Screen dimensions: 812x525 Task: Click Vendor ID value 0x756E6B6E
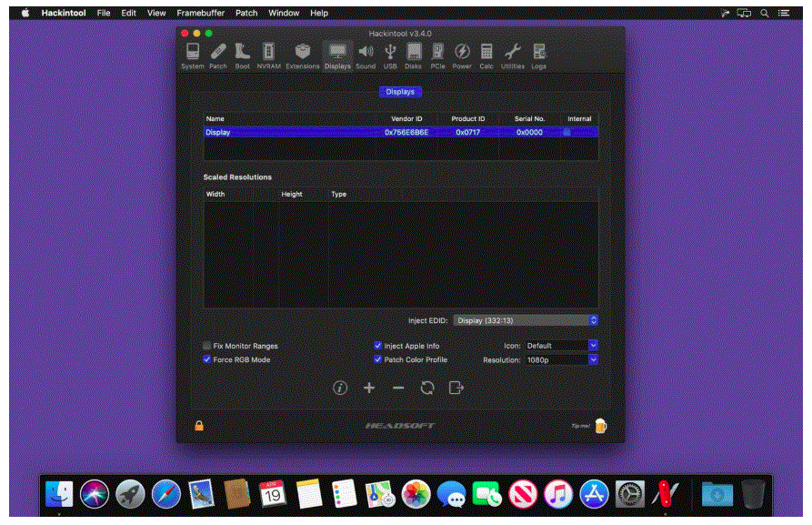[x=406, y=132]
